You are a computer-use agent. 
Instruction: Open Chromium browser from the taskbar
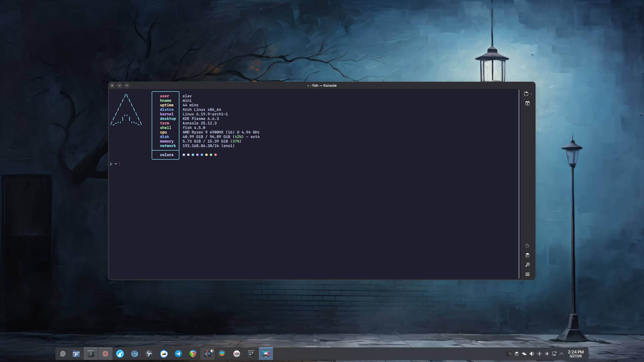pos(135,354)
